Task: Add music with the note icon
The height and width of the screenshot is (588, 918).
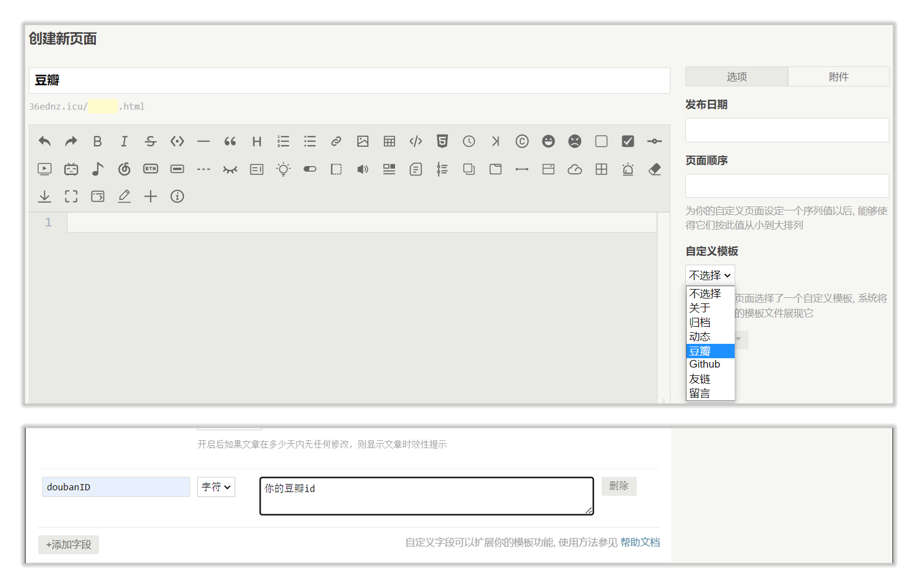Action: coord(98,169)
